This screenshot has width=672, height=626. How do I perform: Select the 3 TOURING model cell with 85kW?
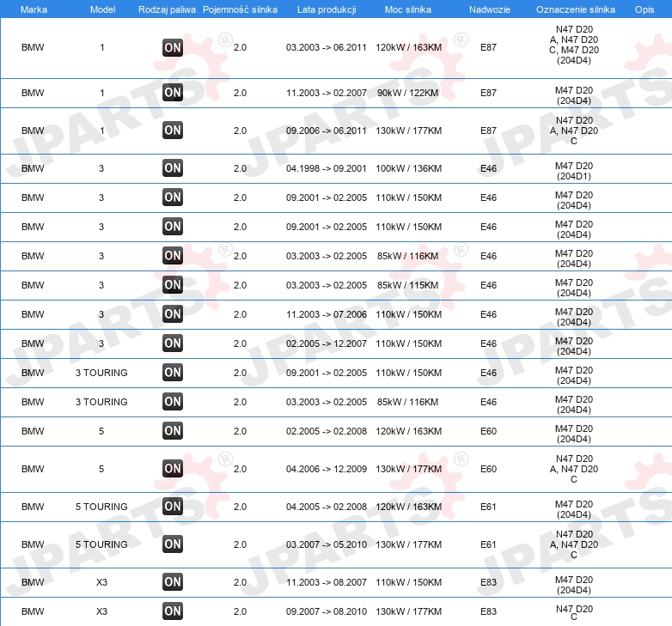point(101,402)
